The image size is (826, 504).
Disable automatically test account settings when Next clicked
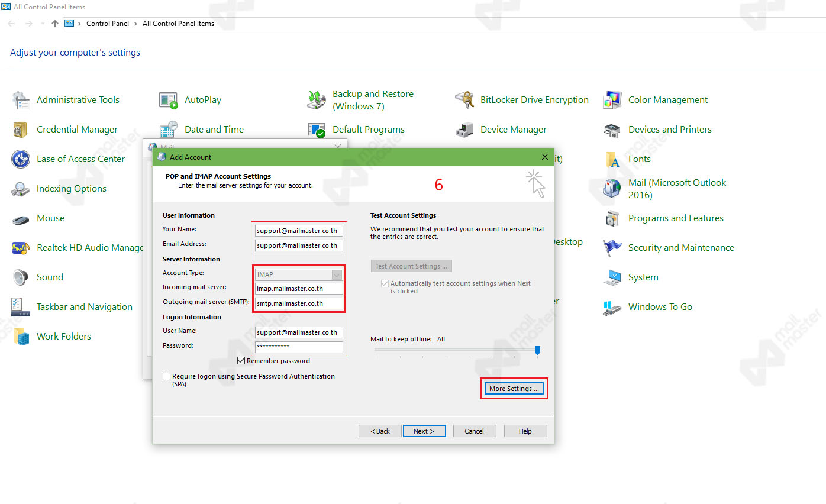[385, 283]
